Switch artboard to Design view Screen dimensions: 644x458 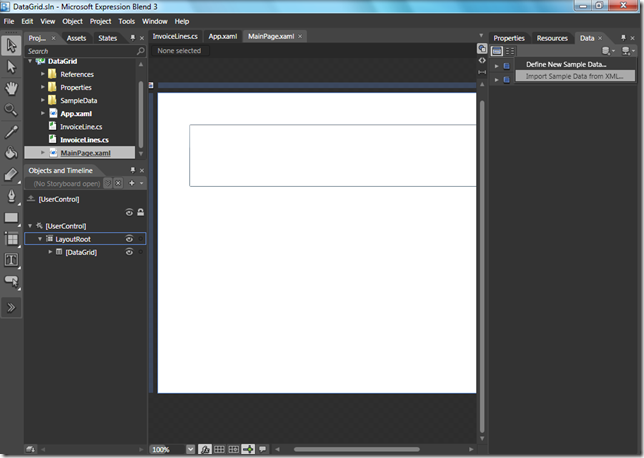[482, 49]
